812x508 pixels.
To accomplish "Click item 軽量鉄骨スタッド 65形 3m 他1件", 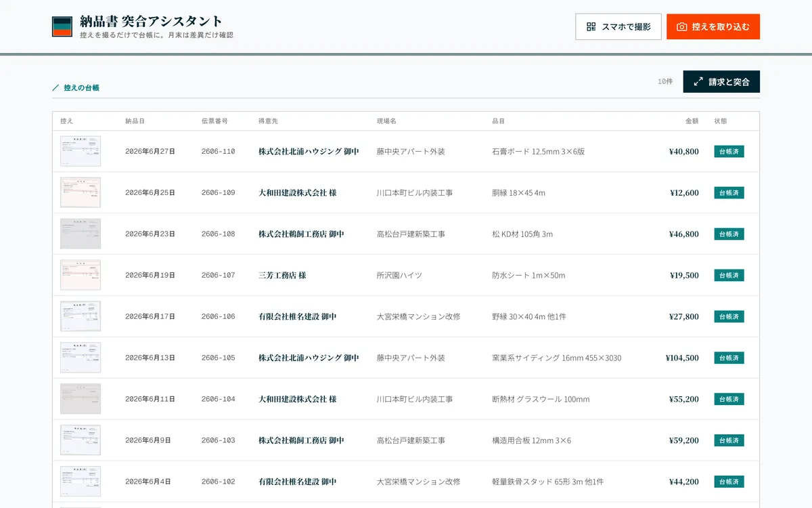I will click(548, 482).
